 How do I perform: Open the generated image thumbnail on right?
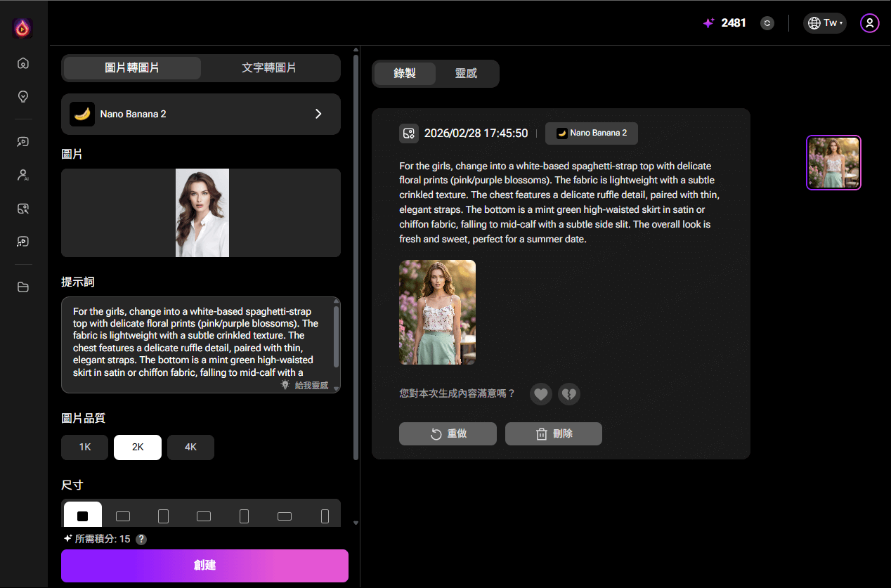[x=833, y=163]
